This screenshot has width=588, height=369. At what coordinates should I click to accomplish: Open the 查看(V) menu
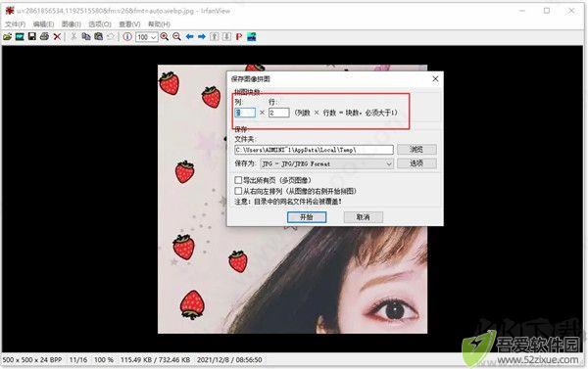pyautogui.click(x=129, y=23)
